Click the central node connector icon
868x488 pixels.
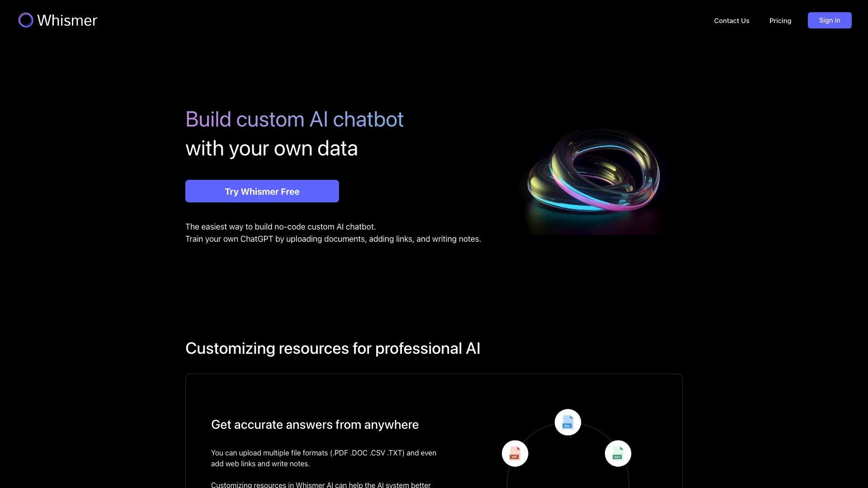click(x=567, y=422)
